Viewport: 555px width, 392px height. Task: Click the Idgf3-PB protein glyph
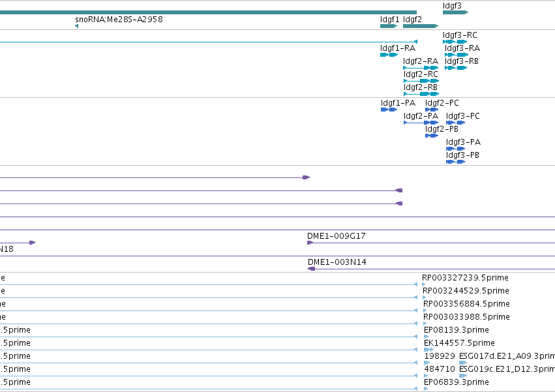point(455,162)
